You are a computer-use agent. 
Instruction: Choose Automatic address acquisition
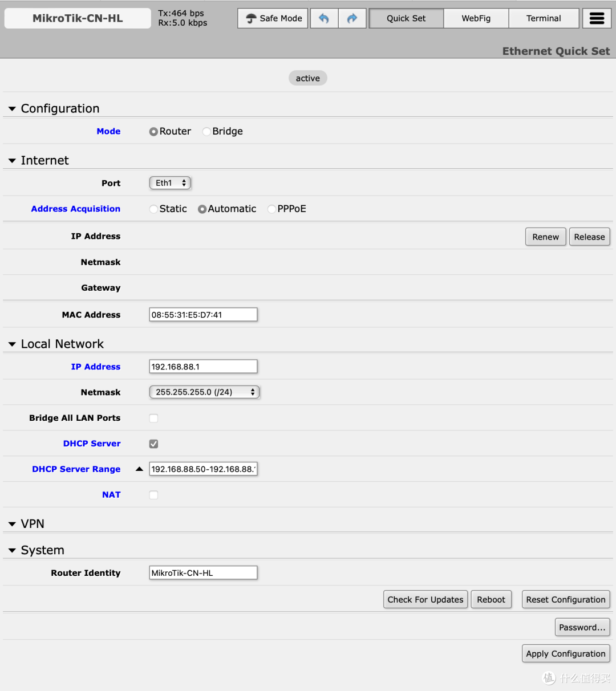tap(202, 209)
